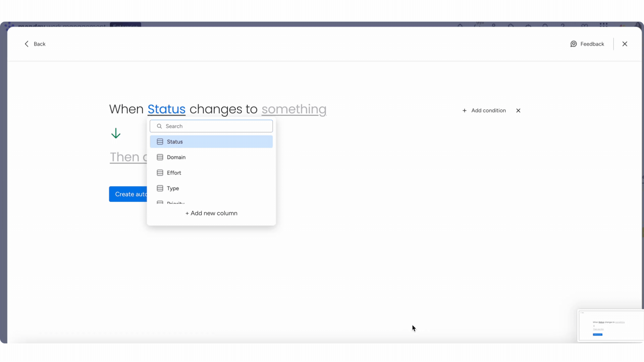644x362 pixels.
Task: Open the underlined Status column dropdown
Action: [x=166, y=109]
